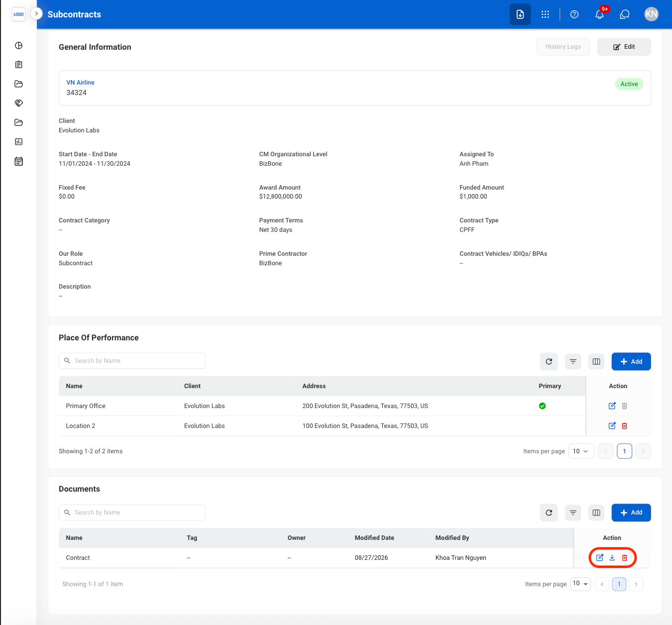Screen dimensions: 672x625
Task: Click the Modified Date column header
Action: pyautogui.click(x=374, y=538)
